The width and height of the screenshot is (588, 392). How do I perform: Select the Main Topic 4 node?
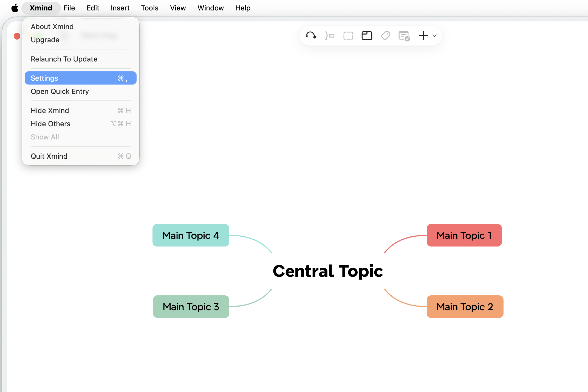pyautogui.click(x=191, y=235)
